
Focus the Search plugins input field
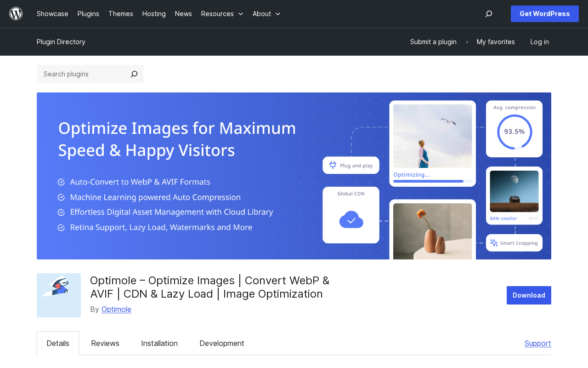click(x=81, y=74)
